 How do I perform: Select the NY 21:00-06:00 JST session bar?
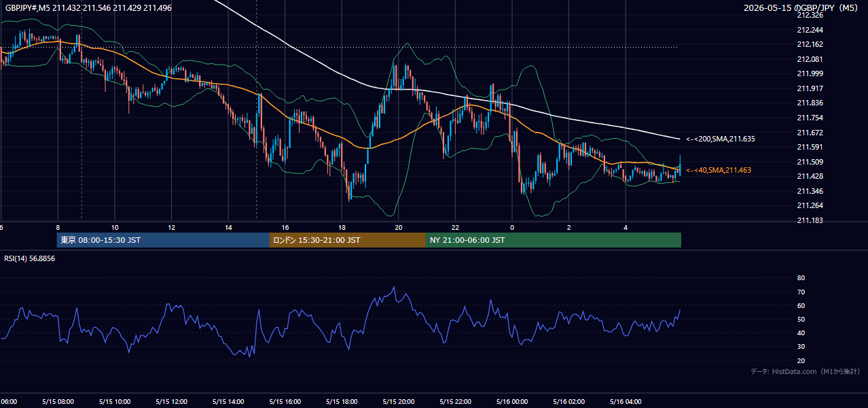pos(554,240)
